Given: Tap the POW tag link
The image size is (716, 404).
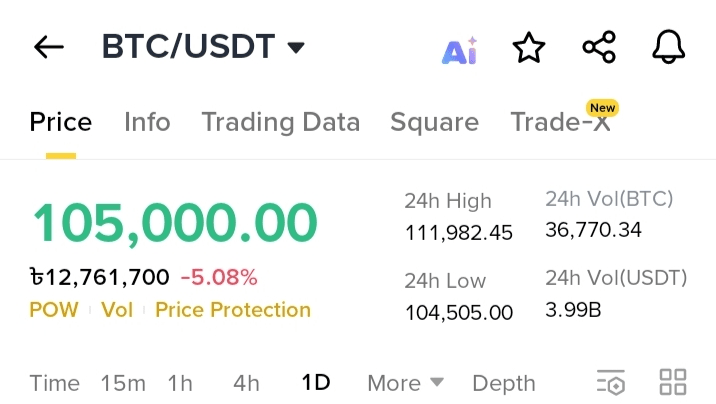Looking at the screenshot, I should 54,310.
